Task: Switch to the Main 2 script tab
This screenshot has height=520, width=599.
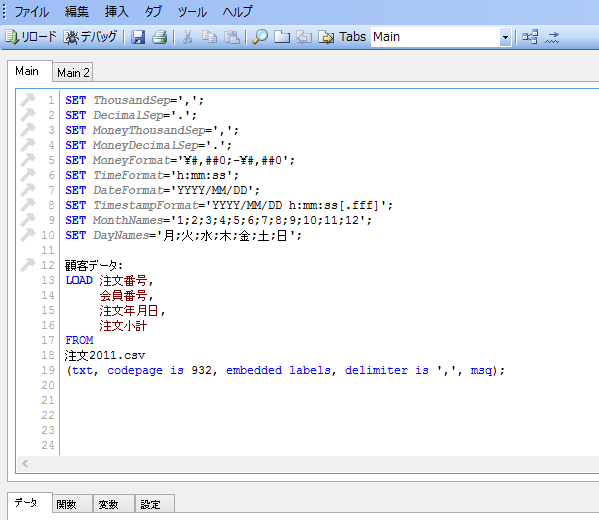Action: [73, 72]
